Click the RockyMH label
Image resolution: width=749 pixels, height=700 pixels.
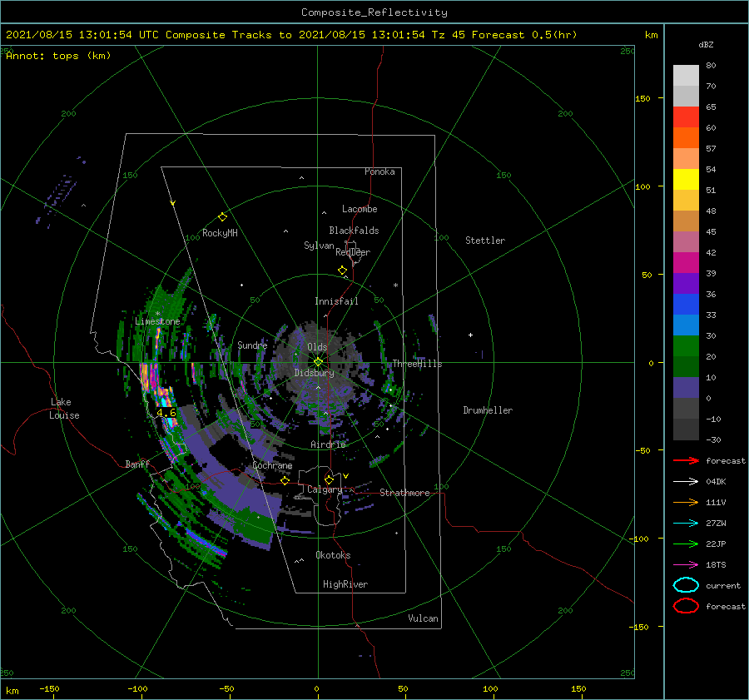220,233
